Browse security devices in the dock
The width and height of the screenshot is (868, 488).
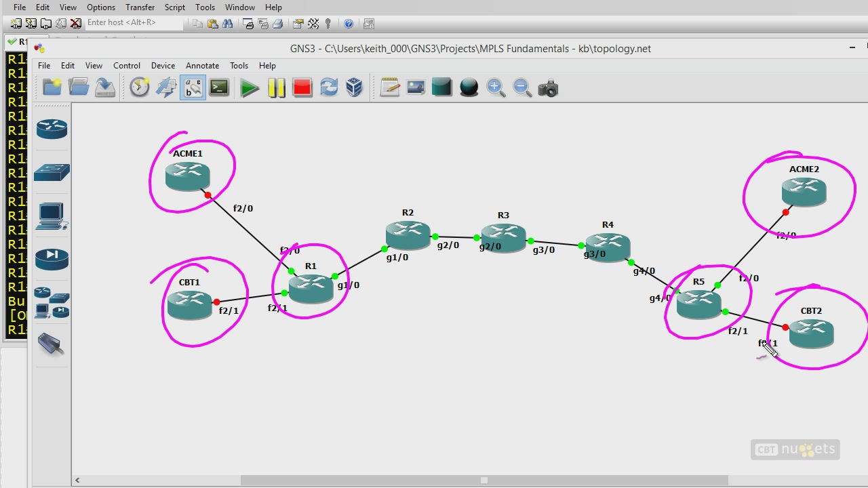tap(52, 258)
